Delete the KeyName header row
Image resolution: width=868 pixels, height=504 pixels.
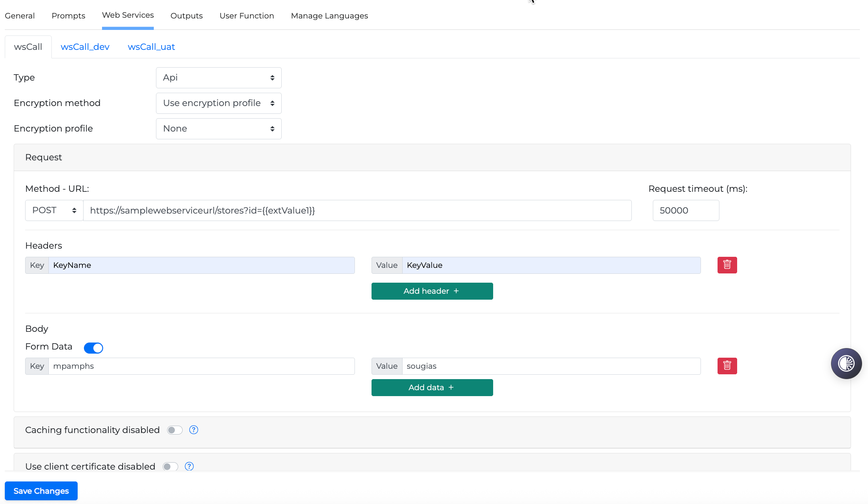(x=727, y=265)
